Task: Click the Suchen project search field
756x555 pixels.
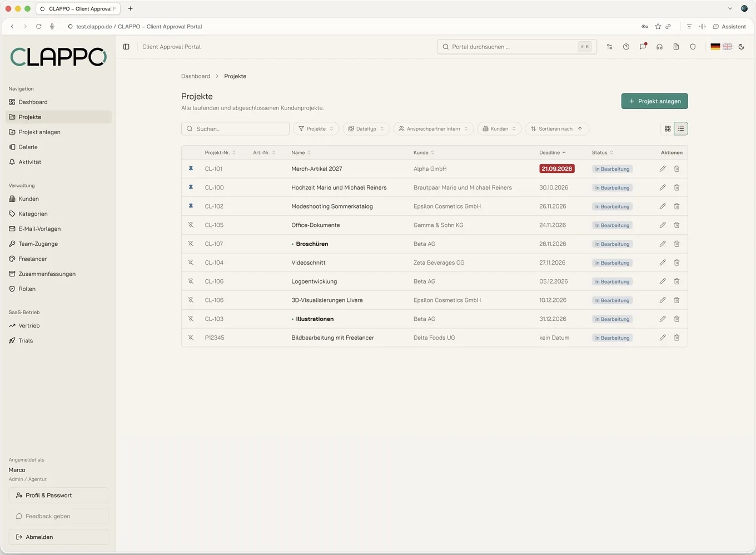Action: (x=235, y=128)
